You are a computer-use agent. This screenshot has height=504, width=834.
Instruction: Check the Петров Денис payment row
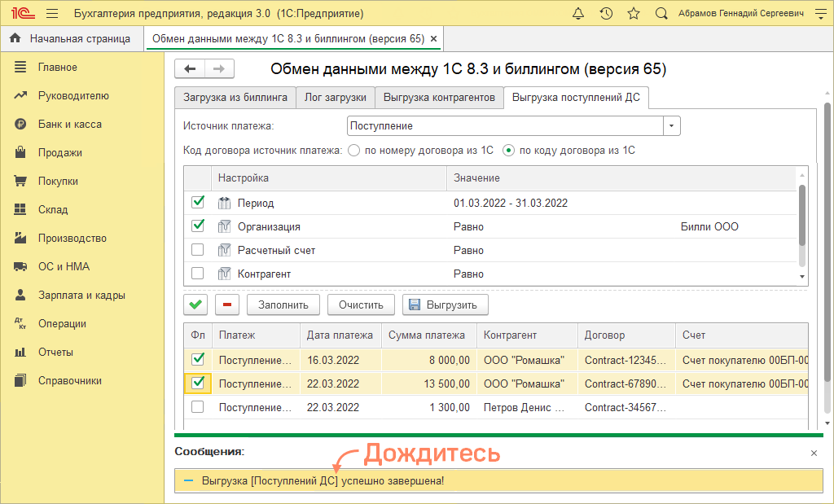click(197, 407)
